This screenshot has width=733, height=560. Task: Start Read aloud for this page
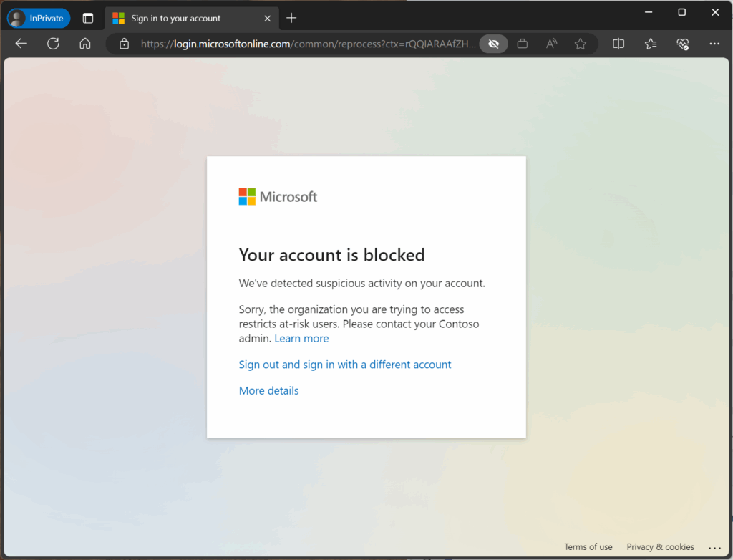[551, 44]
